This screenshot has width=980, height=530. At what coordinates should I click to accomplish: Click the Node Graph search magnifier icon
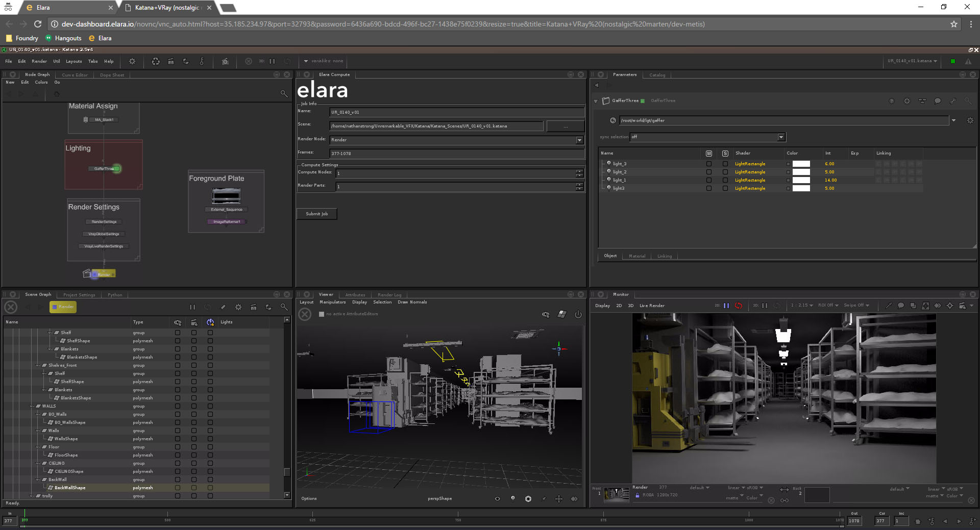(284, 93)
